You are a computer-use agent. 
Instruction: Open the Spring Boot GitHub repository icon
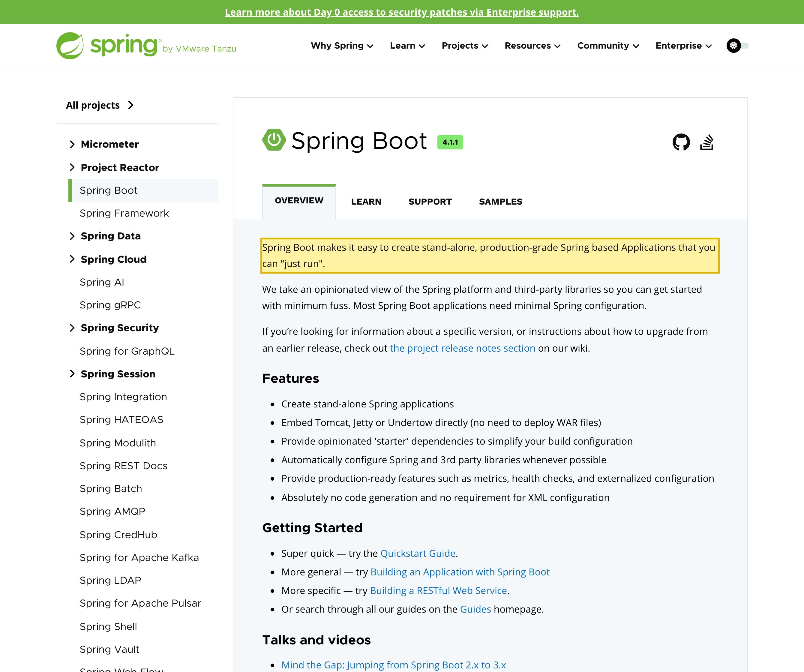coord(681,142)
